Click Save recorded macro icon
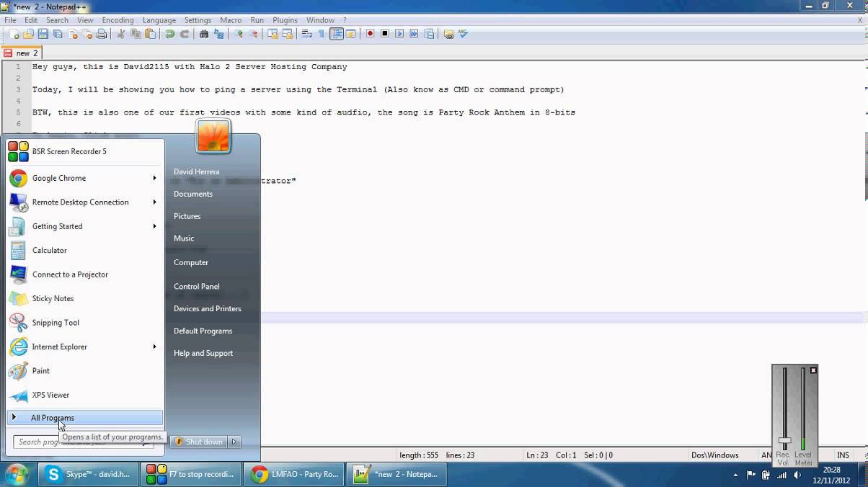 click(429, 34)
